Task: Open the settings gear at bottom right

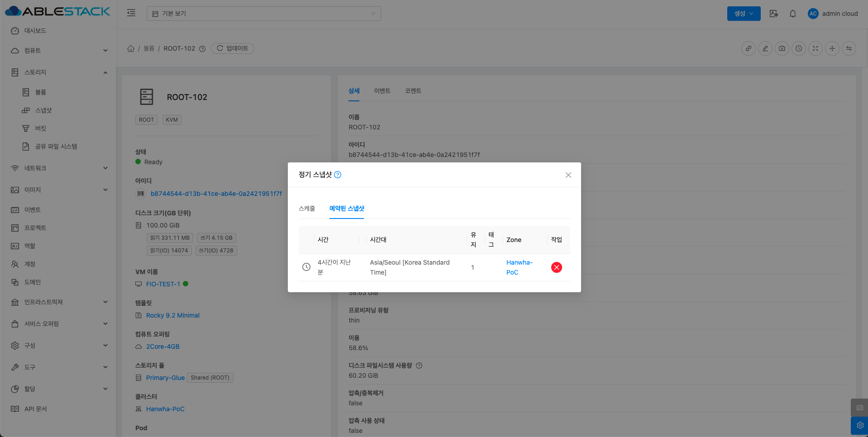Action: 860,425
